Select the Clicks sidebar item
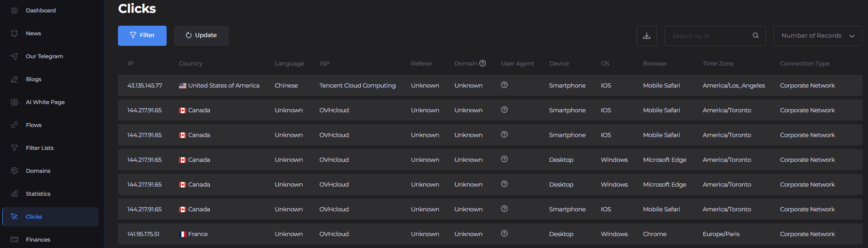The image size is (868, 248). tap(34, 217)
